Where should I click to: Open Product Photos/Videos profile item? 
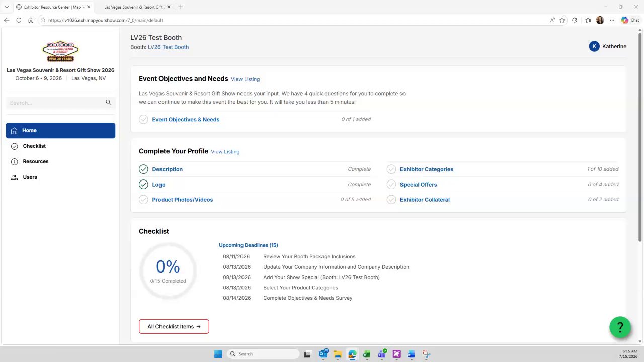tap(183, 200)
